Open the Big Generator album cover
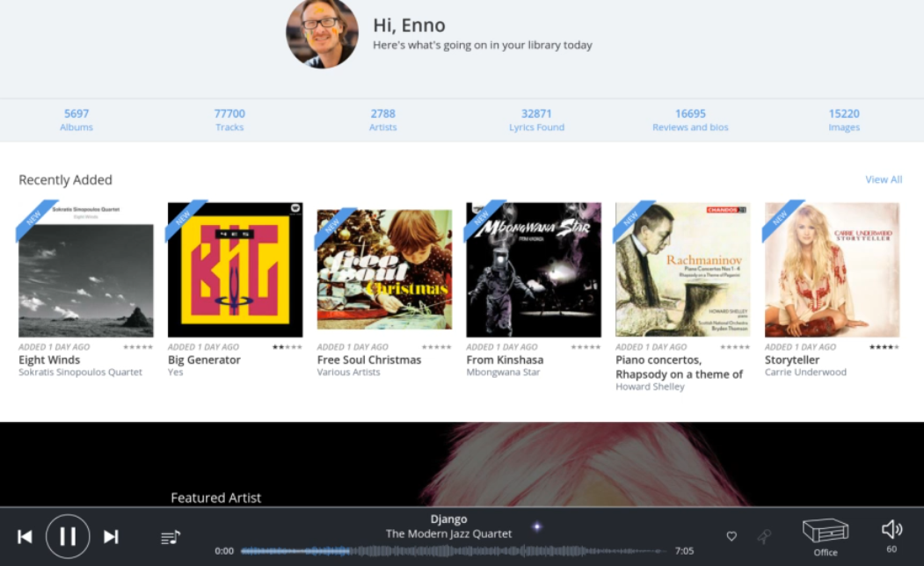 (x=235, y=270)
